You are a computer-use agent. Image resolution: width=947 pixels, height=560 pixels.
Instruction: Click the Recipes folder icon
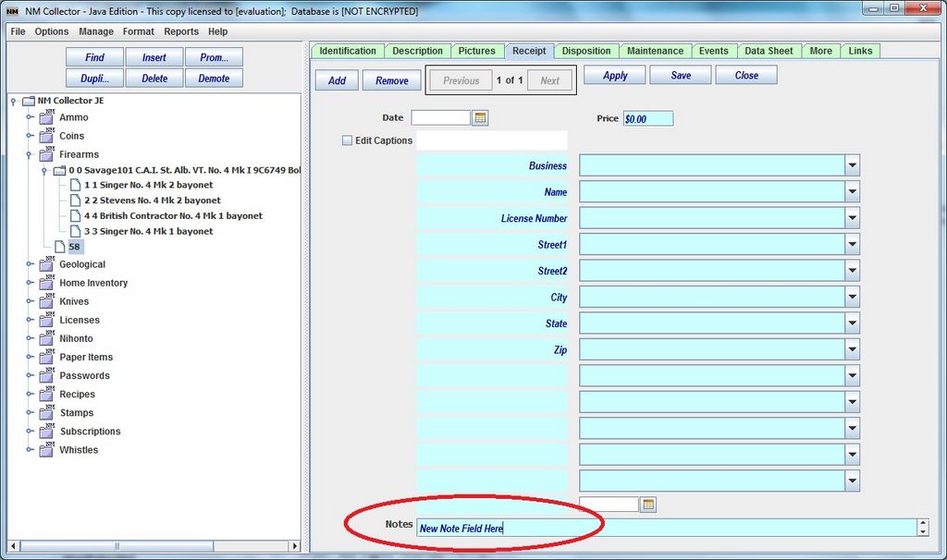tap(46, 394)
